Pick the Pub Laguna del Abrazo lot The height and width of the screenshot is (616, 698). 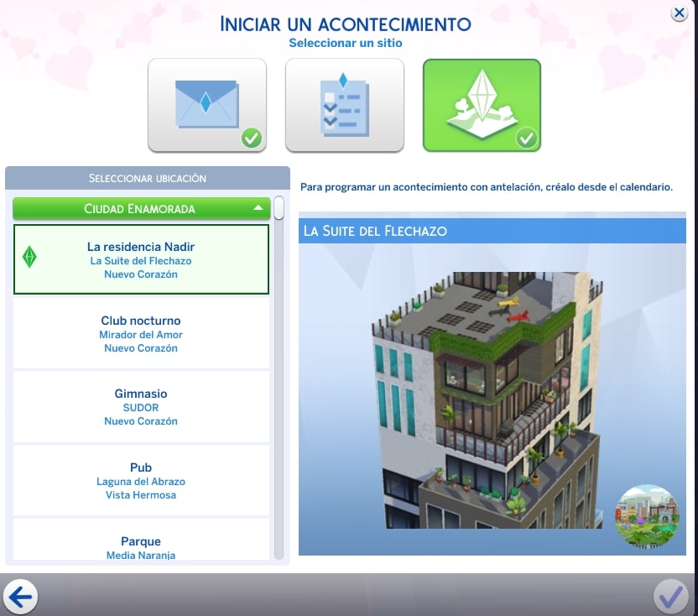pyautogui.click(x=141, y=481)
